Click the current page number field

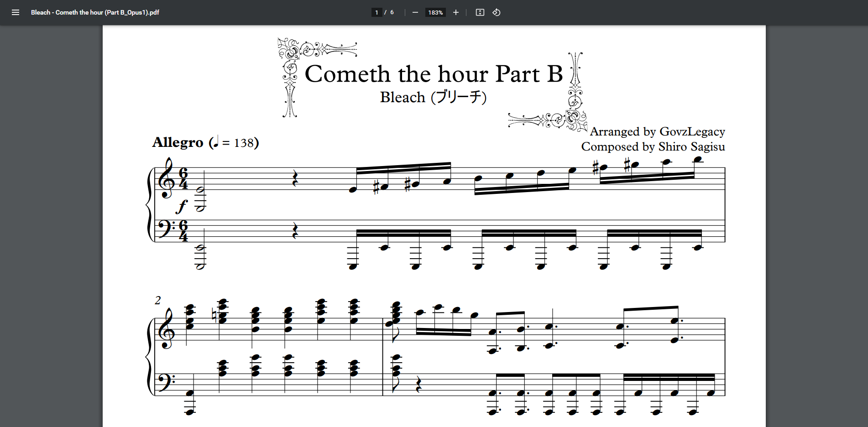[x=376, y=12]
